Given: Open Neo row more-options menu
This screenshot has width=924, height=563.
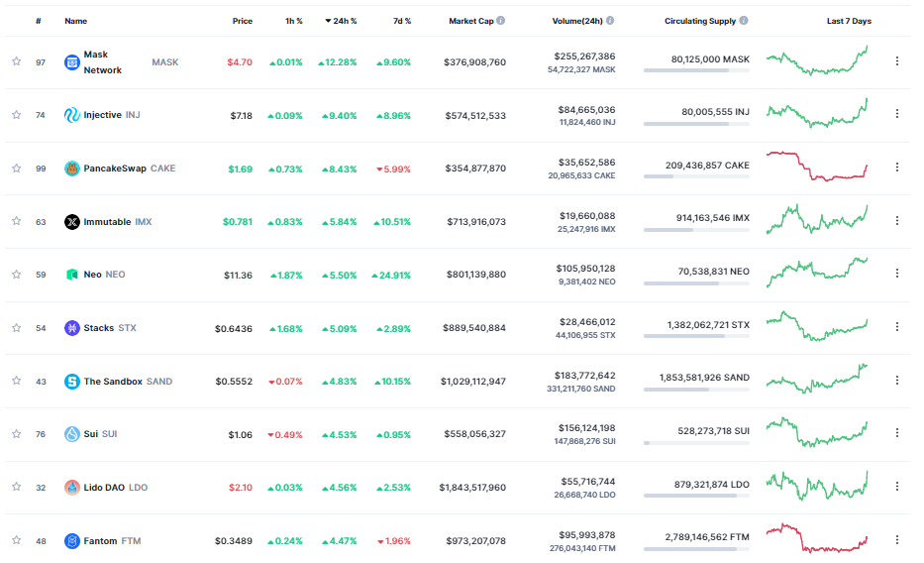Looking at the screenshot, I should point(897,273).
